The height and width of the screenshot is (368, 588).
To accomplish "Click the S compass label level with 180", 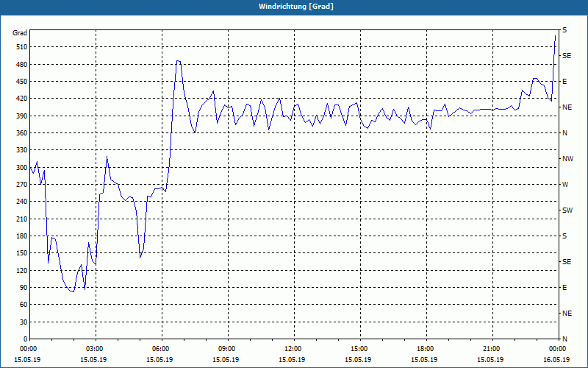I will click(564, 236).
